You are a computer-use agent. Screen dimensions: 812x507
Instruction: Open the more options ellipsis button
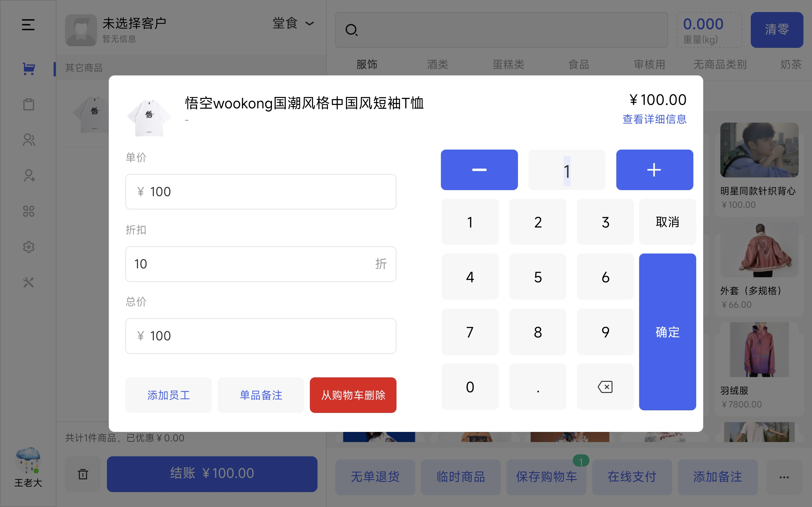tap(784, 477)
